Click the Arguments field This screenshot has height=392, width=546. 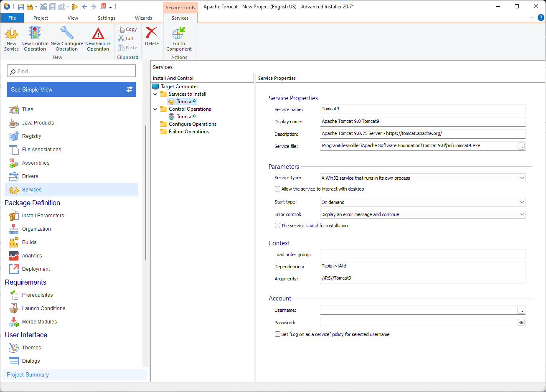pos(423,278)
